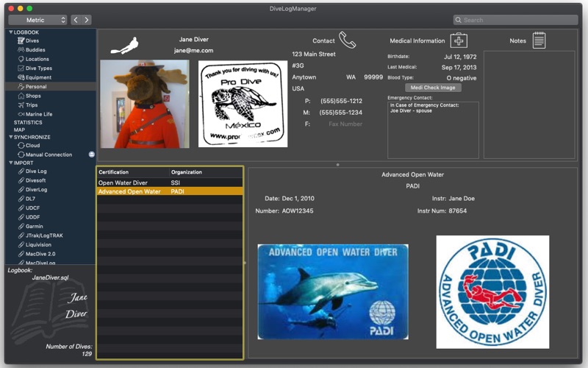
Task: Collapse the LOGBOOK sidebar group
Action: (11, 32)
